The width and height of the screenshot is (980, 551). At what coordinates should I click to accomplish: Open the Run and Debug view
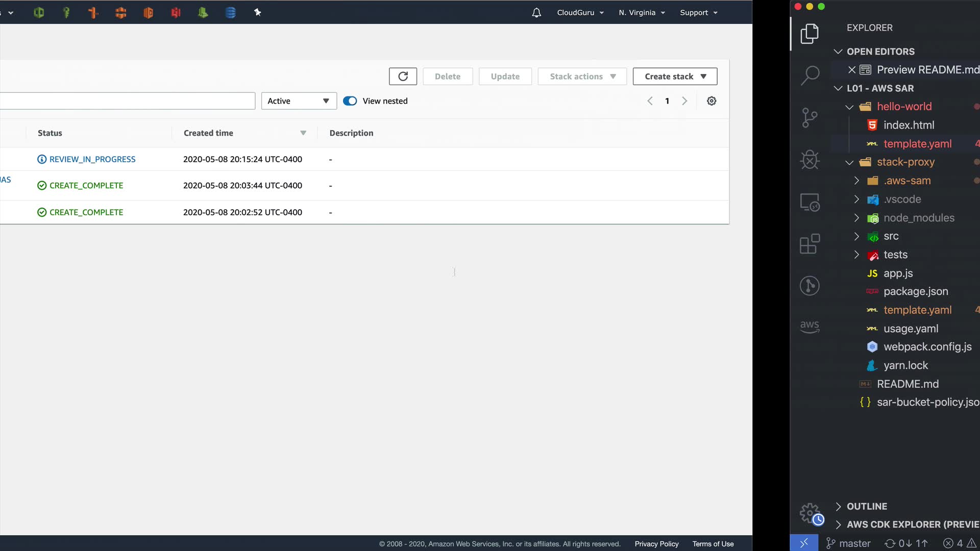click(x=810, y=160)
